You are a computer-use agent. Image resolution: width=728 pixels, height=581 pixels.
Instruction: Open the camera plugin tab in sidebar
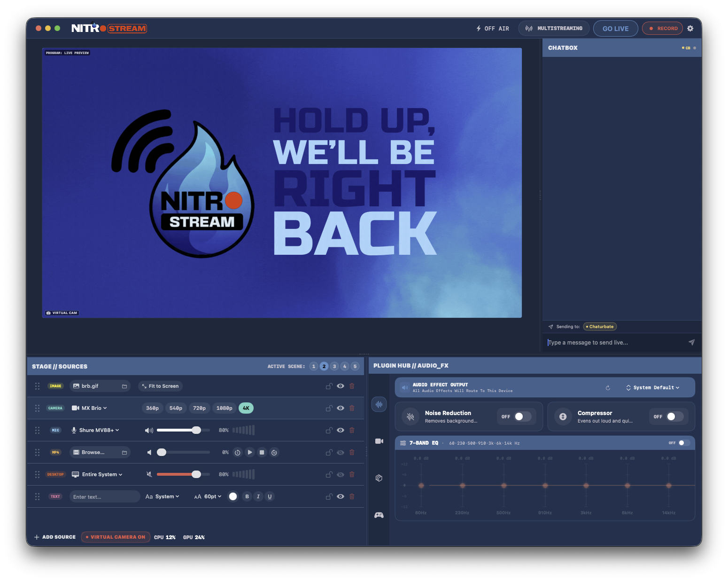pos(379,441)
